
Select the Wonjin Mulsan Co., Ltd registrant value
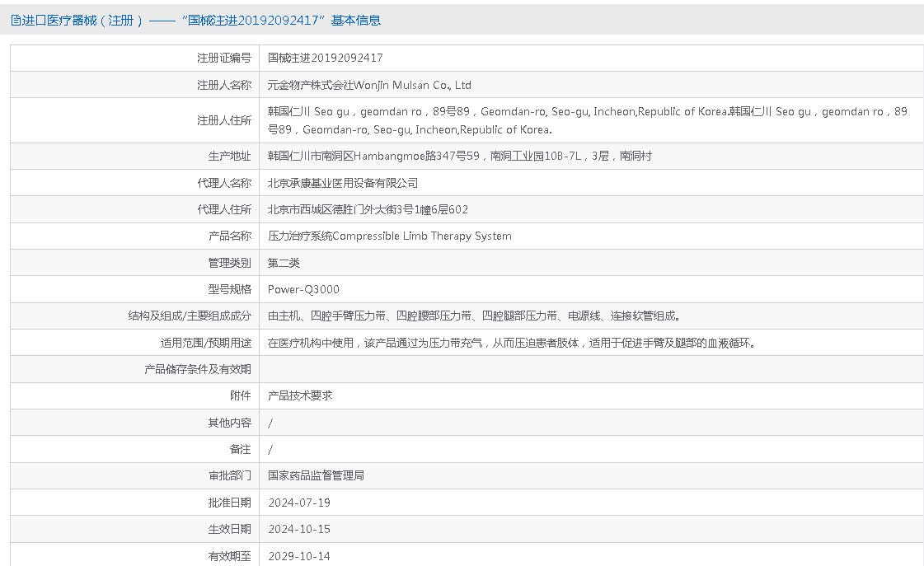pyautogui.click(x=369, y=85)
